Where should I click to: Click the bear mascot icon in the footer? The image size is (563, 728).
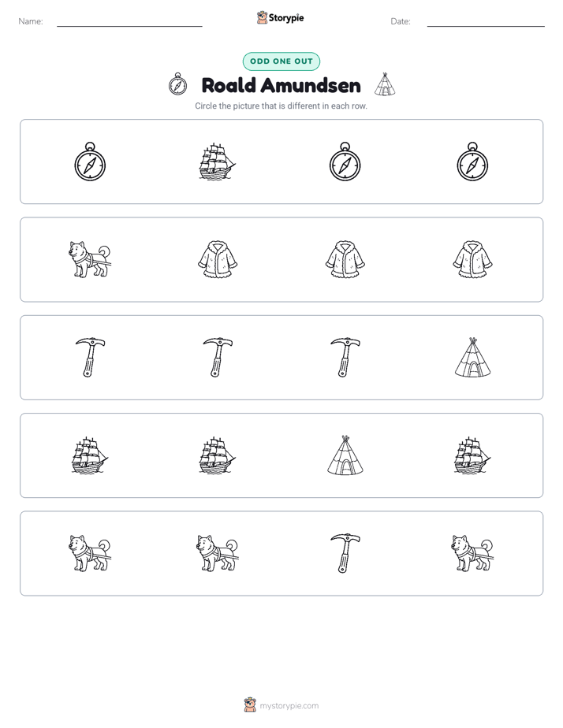pyautogui.click(x=250, y=705)
